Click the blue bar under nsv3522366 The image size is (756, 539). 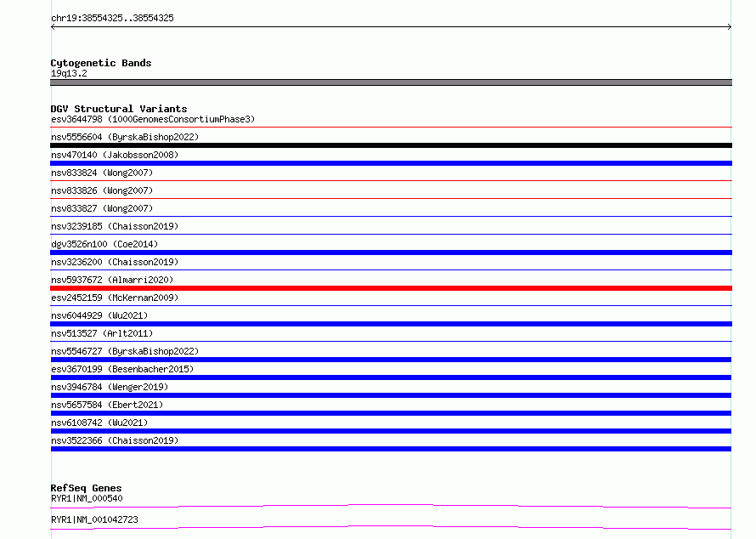pyautogui.click(x=391, y=449)
